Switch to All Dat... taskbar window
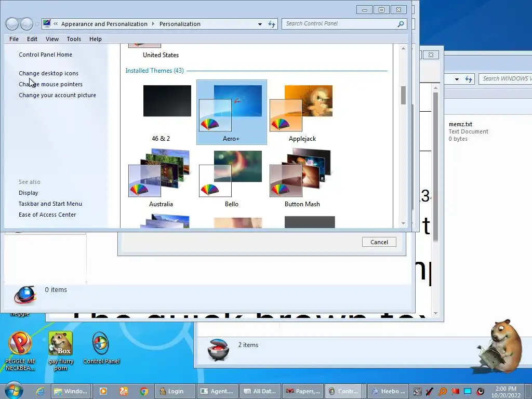 point(260,391)
